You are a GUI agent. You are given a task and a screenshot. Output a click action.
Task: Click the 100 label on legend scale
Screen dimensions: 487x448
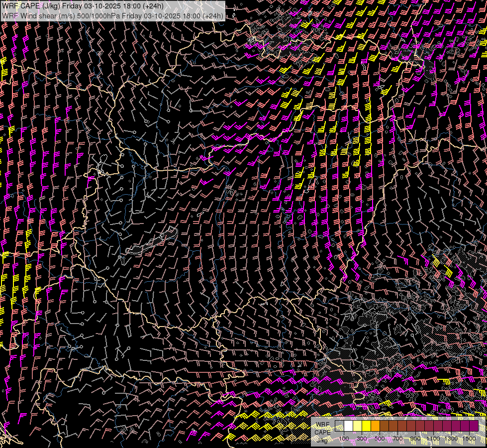click(x=344, y=439)
